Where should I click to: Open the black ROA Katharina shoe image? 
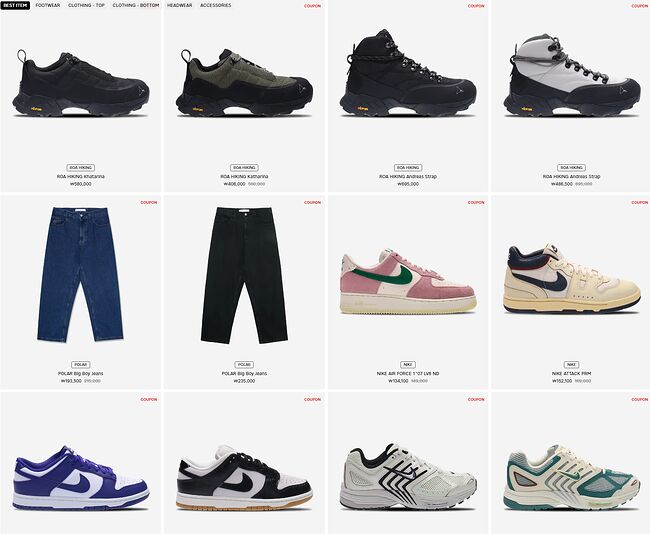(x=80, y=83)
